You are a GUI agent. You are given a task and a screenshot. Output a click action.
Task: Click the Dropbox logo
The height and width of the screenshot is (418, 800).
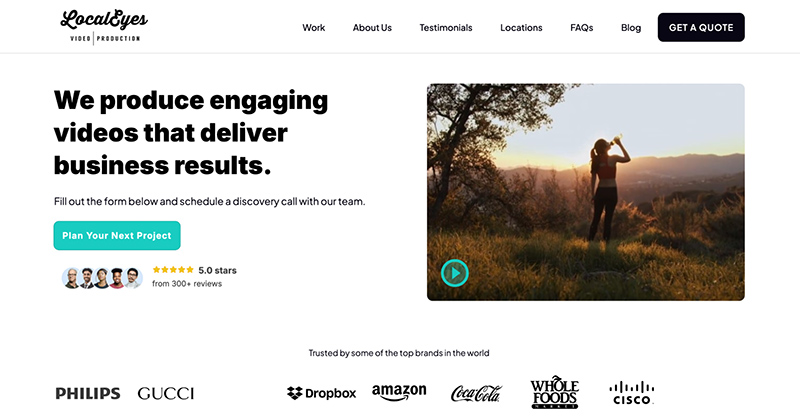(321, 393)
